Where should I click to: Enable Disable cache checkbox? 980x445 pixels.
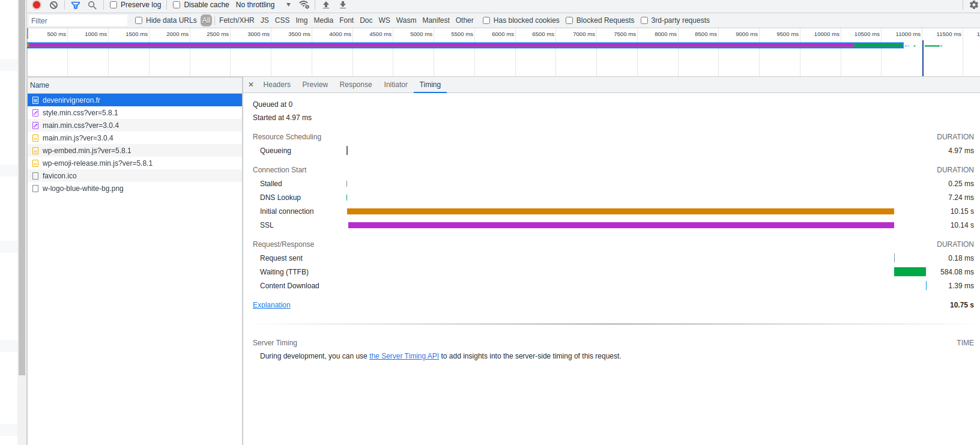pyautogui.click(x=177, y=5)
